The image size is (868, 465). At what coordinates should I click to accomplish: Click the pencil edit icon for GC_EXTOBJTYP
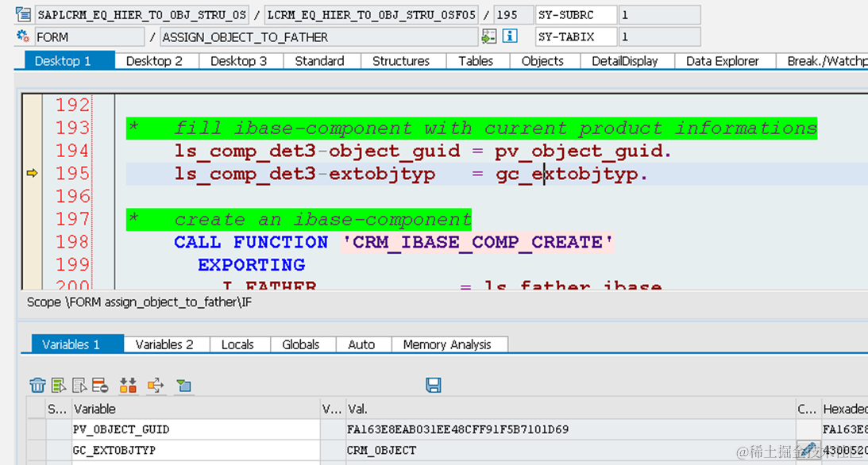pyautogui.click(x=808, y=449)
